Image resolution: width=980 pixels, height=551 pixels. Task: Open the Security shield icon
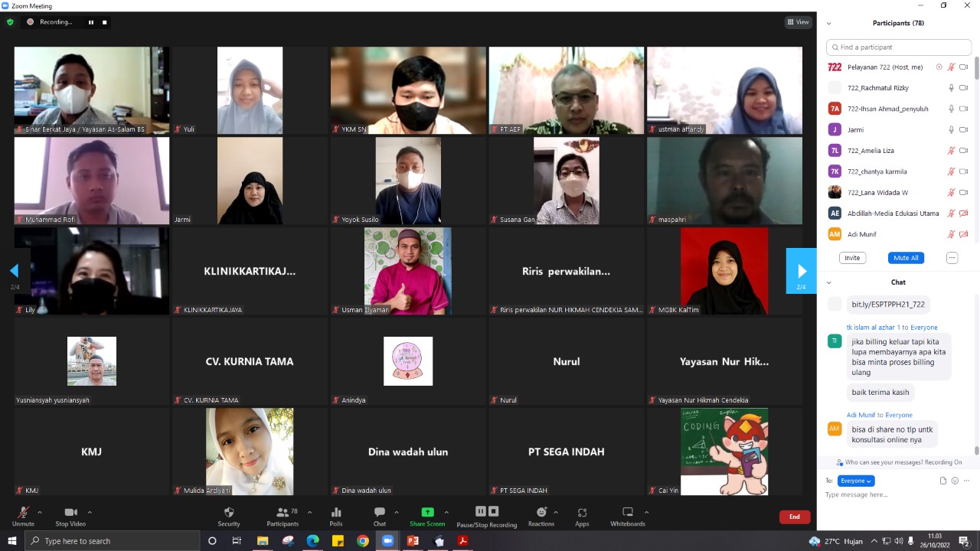229,513
